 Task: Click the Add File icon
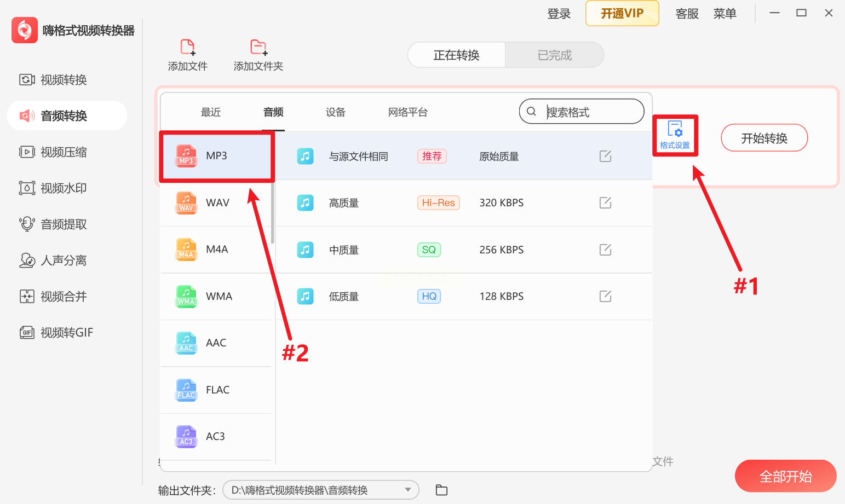pos(187,48)
